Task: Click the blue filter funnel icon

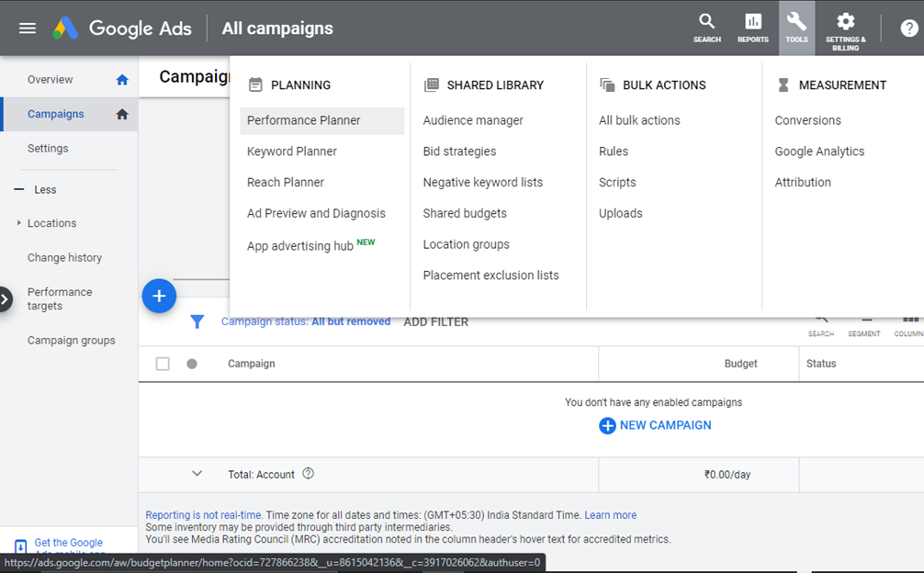Action: coord(197,322)
